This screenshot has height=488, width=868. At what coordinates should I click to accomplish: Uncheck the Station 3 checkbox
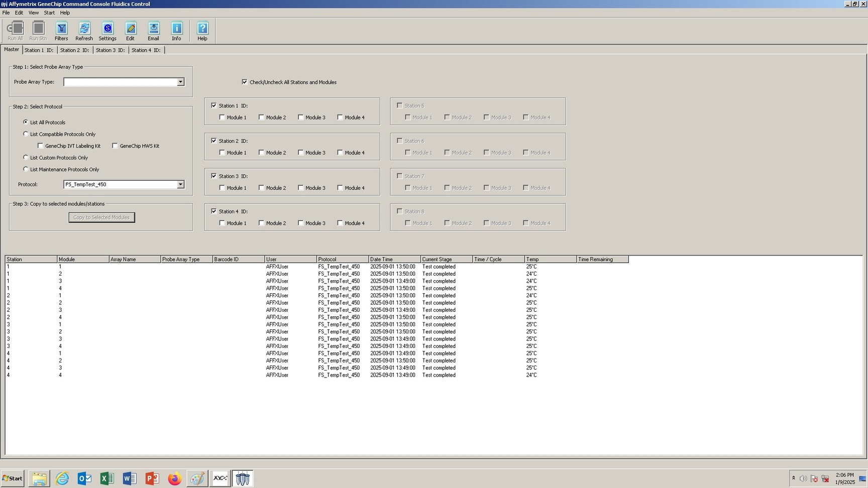coord(214,176)
